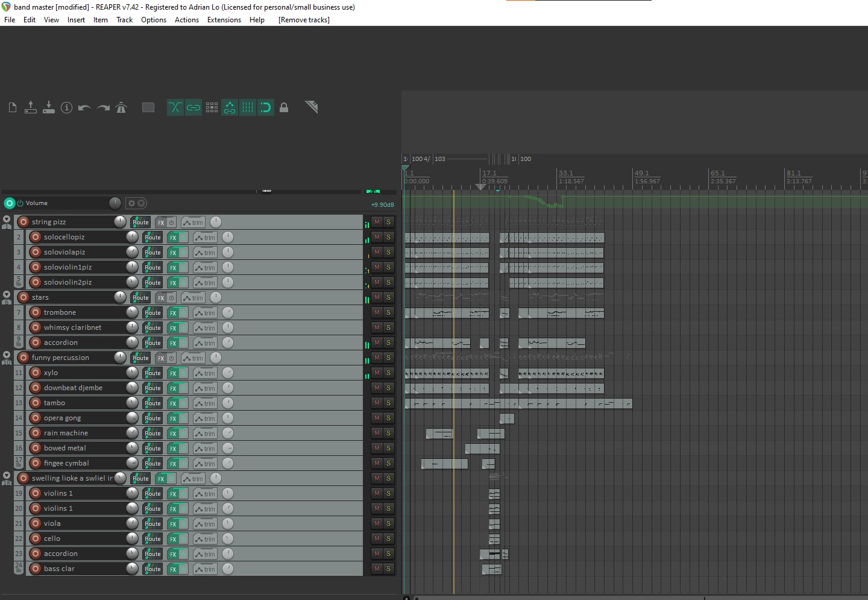Record-arm the xylo track

36,373
